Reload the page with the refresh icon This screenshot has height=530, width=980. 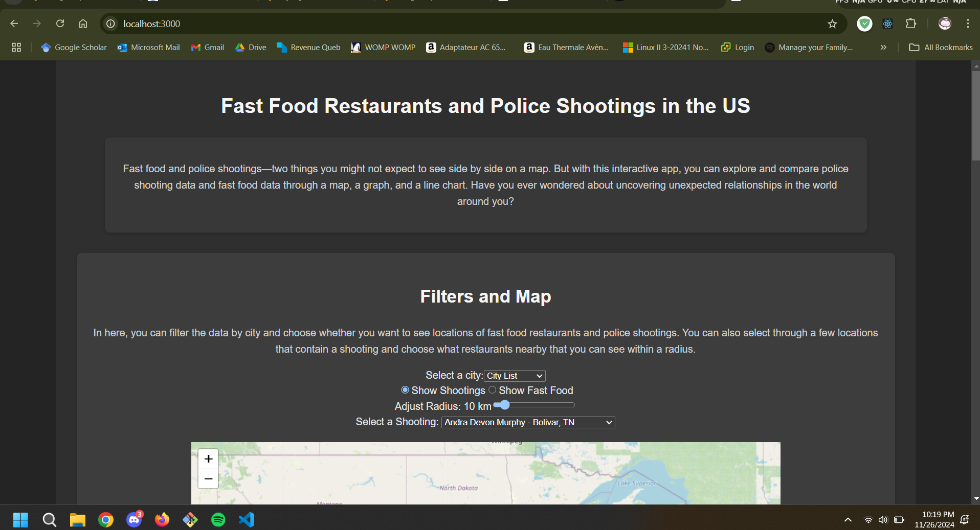point(60,24)
